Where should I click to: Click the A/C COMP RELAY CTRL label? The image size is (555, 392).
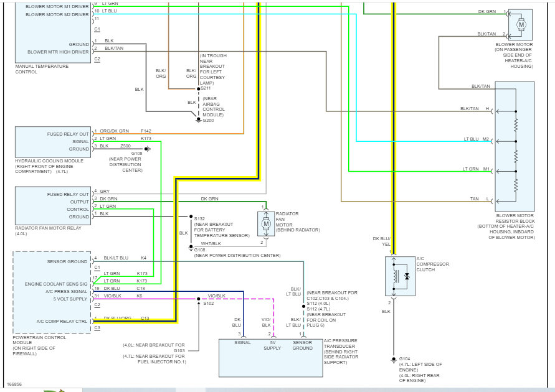click(x=62, y=321)
